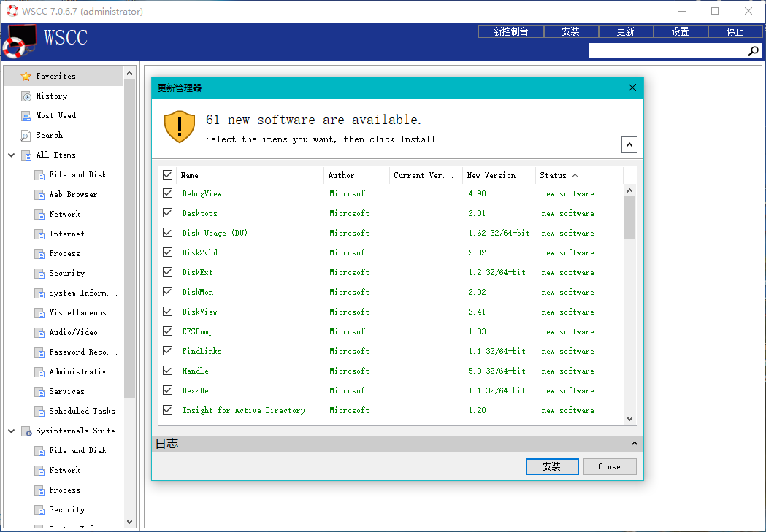The image size is (766, 532).
Task: Click the Miscellaneous category icon
Action: coord(39,313)
